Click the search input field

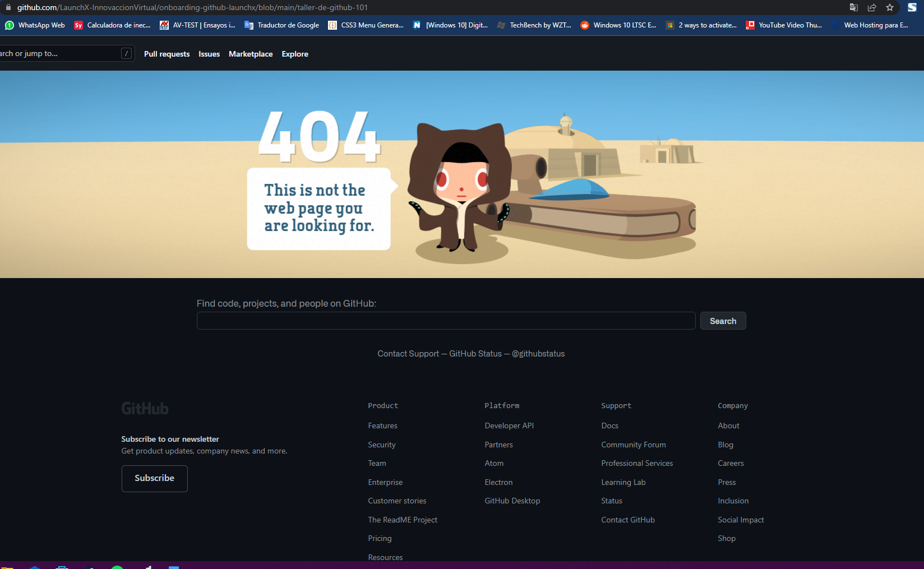pos(446,321)
